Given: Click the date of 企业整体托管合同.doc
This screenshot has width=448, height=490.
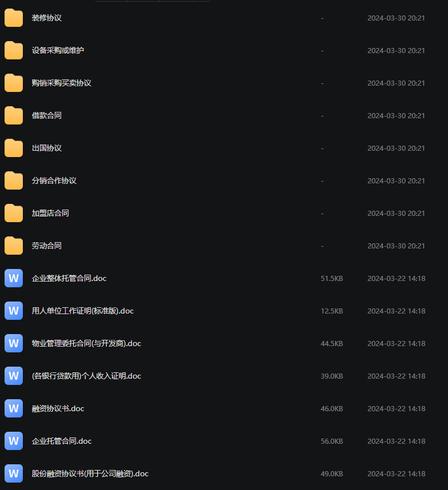Looking at the screenshot, I should click(x=396, y=279).
